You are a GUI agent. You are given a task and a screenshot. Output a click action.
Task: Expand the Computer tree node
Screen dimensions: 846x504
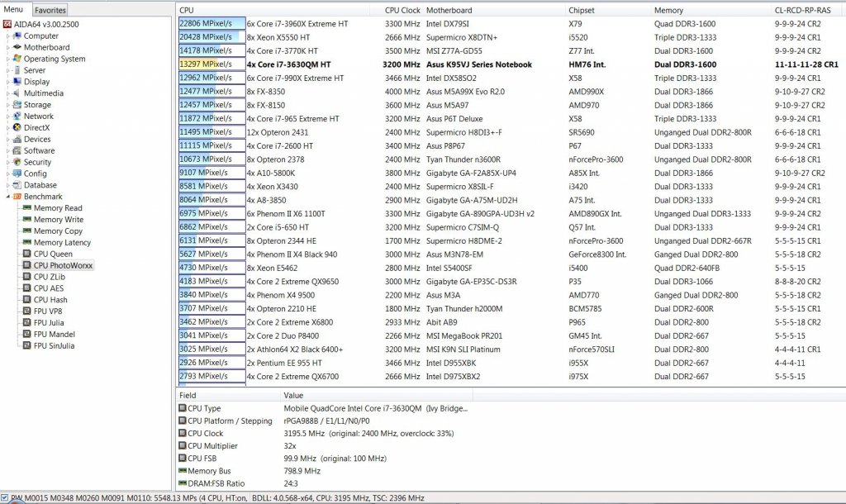coord(7,36)
